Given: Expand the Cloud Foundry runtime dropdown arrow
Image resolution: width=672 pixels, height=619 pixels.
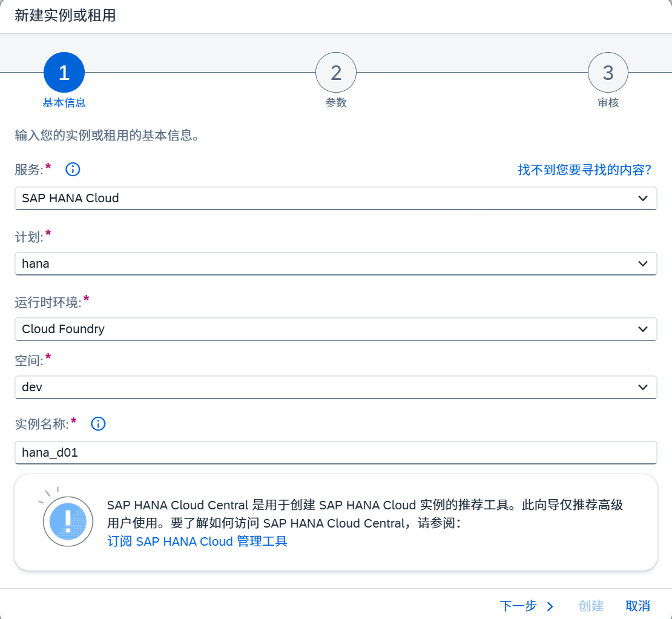Looking at the screenshot, I should (642, 329).
